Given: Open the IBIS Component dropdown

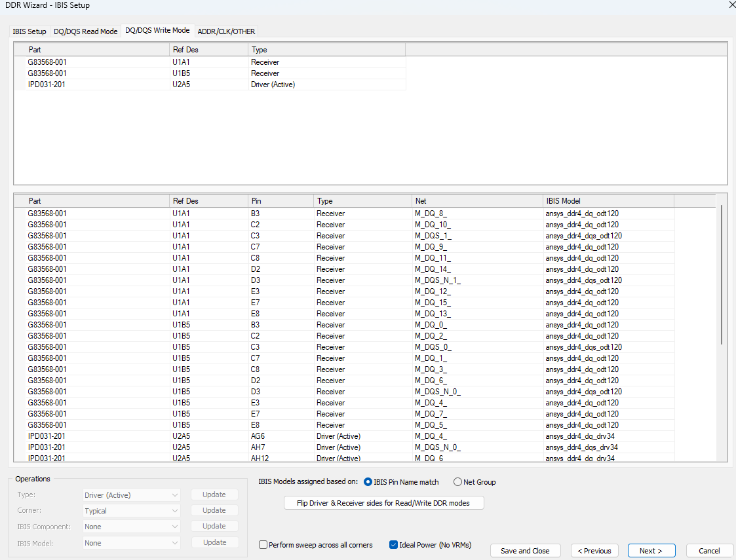Looking at the screenshot, I should coord(131,527).
